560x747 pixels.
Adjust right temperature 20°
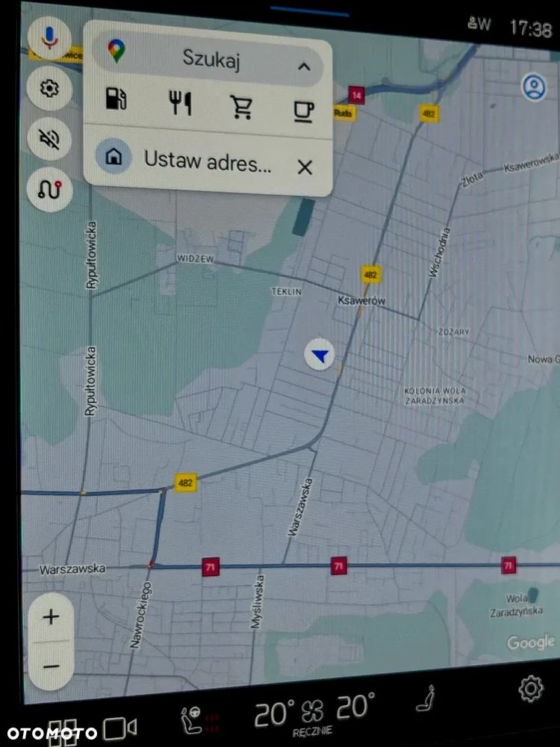[x=355, y=706]
